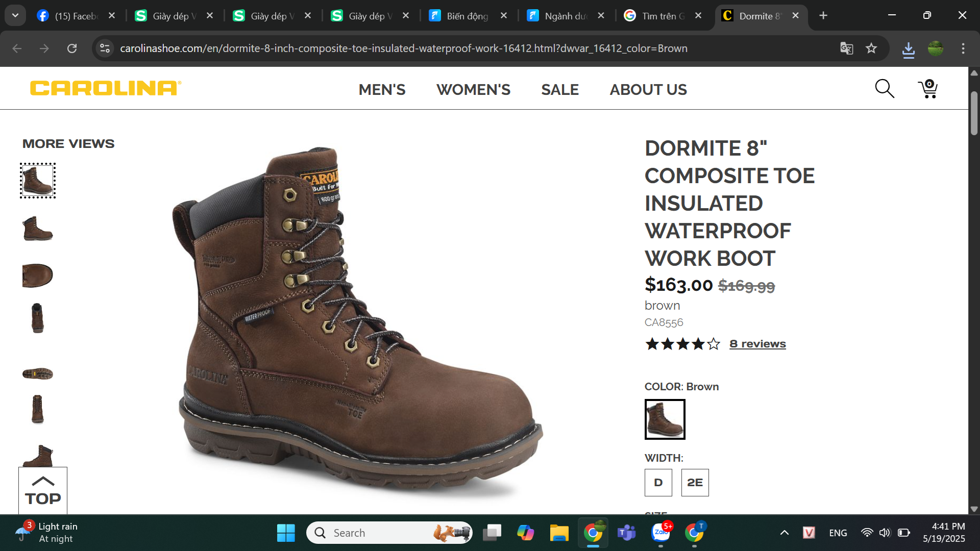This screenshot has width=980, height=551.
Task: Click the scrollbar down arrow
Action: coord(974,509)
